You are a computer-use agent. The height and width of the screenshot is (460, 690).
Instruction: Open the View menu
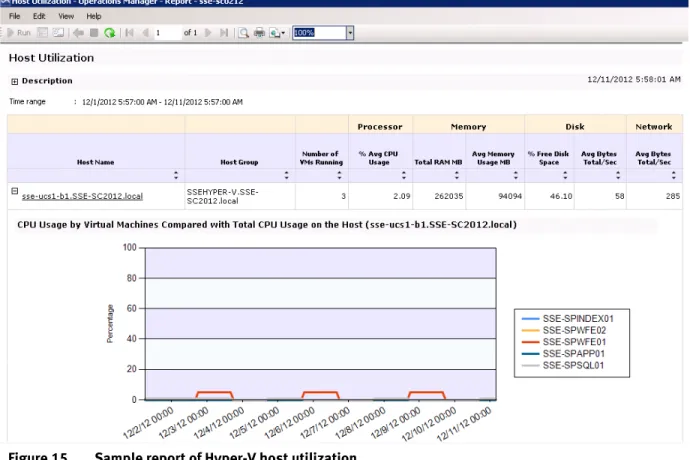[x=66, y=16]
